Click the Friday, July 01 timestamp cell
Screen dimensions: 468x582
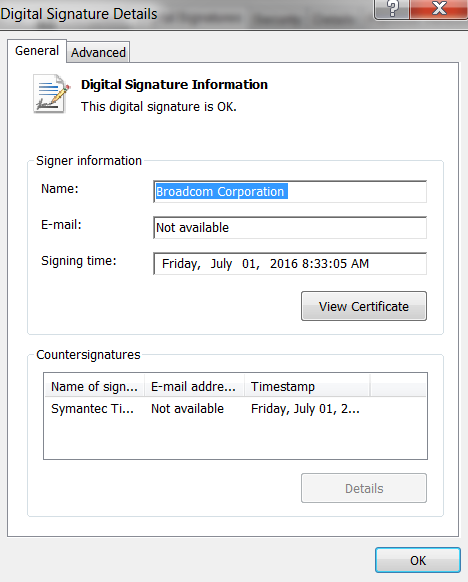point(305,409)
